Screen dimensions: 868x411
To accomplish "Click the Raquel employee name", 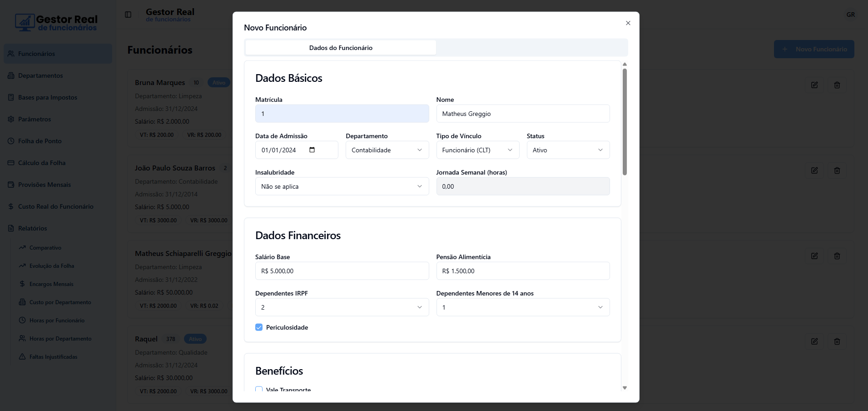I will click(x=146, y=339).
